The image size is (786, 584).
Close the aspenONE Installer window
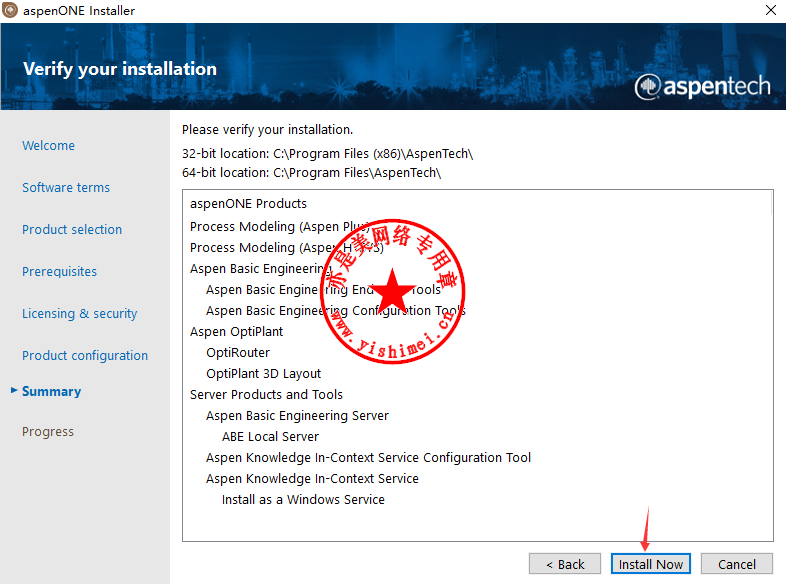(x=771, y=10)
